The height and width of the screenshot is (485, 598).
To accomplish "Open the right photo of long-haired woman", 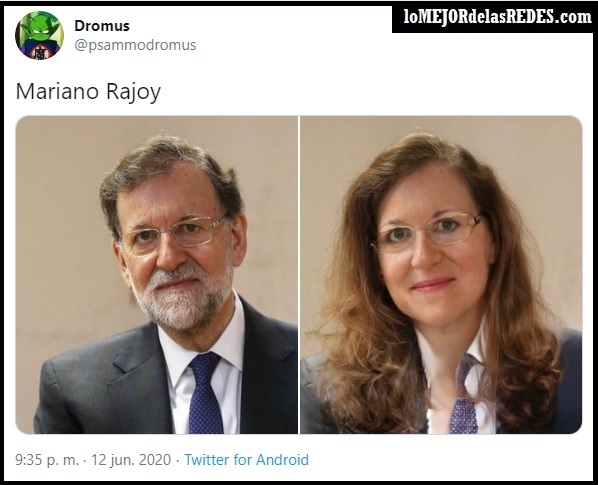I will click(x=441, y=275).
